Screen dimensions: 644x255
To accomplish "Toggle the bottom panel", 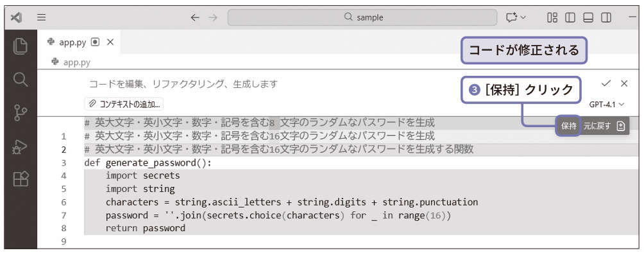I will tap(588, 18).
